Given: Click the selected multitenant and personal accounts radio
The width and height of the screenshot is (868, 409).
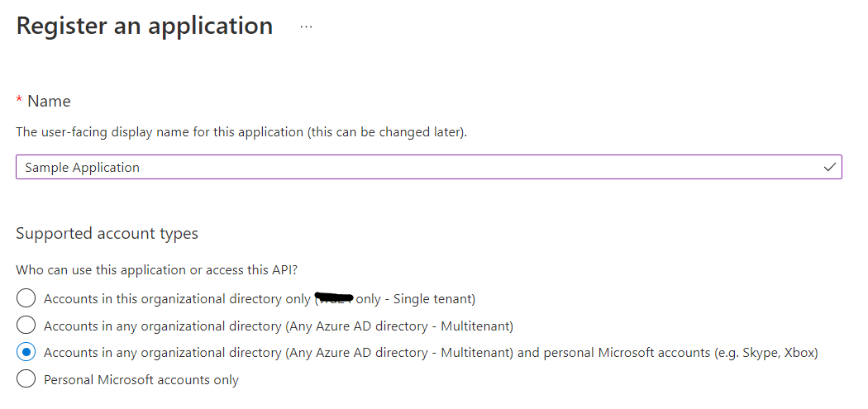Looking at the screenshot, I should (x=26, y=353).
